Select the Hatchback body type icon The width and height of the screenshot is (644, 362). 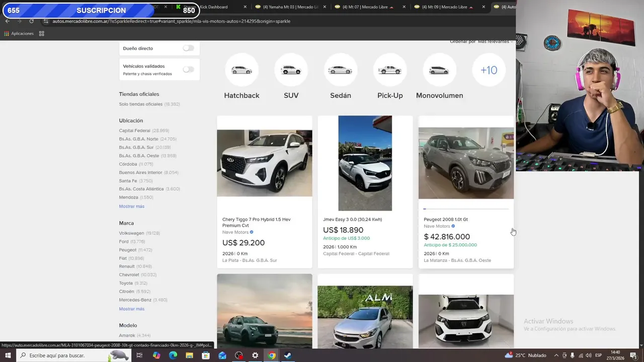pos(242,70)
